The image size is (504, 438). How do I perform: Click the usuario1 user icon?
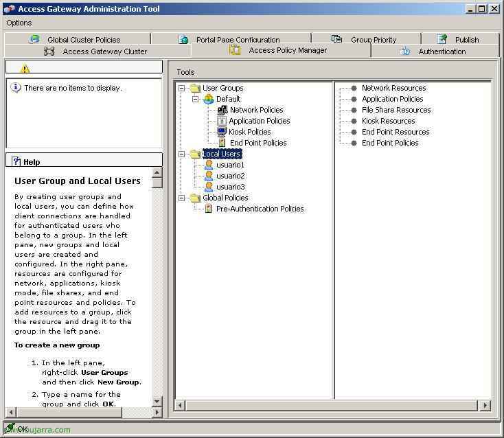pyautogui.click(x=209, y=165)
